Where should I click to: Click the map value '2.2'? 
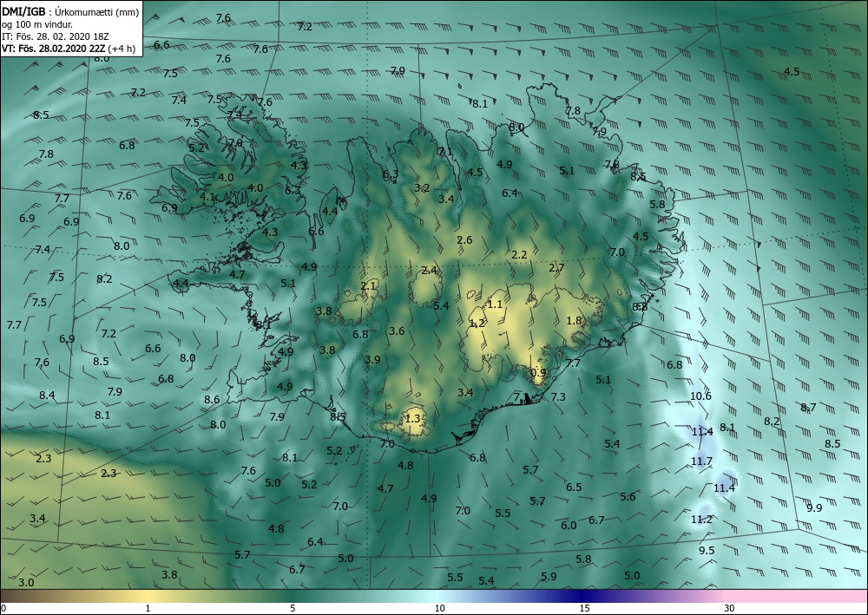[x=519, y=255]
